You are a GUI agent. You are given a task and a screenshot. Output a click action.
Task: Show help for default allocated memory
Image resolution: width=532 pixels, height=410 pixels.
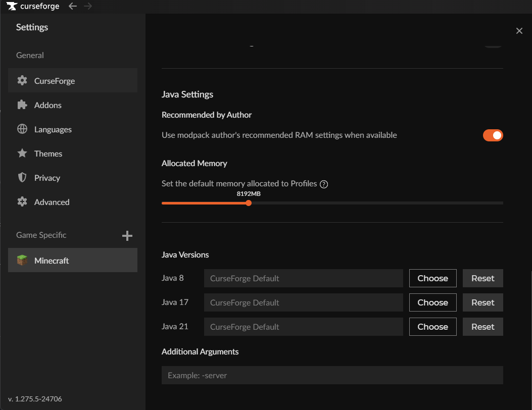point(324,184)
